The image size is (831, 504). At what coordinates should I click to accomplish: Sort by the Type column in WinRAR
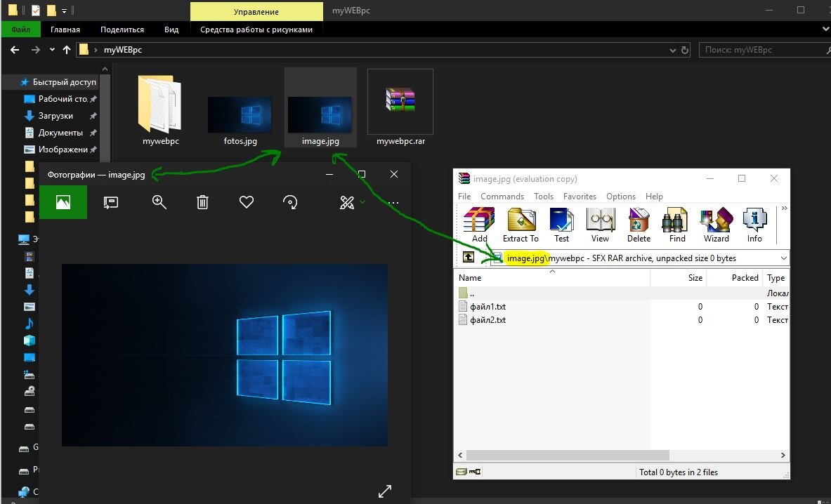pyautogui.click(x=776, y=278)
